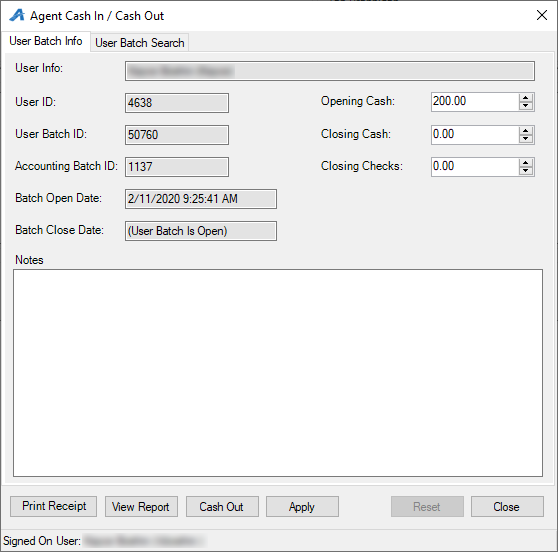Select the User Batch Info tab
Image resolution: width=558 pixels, height=552 pixels.
46,41
